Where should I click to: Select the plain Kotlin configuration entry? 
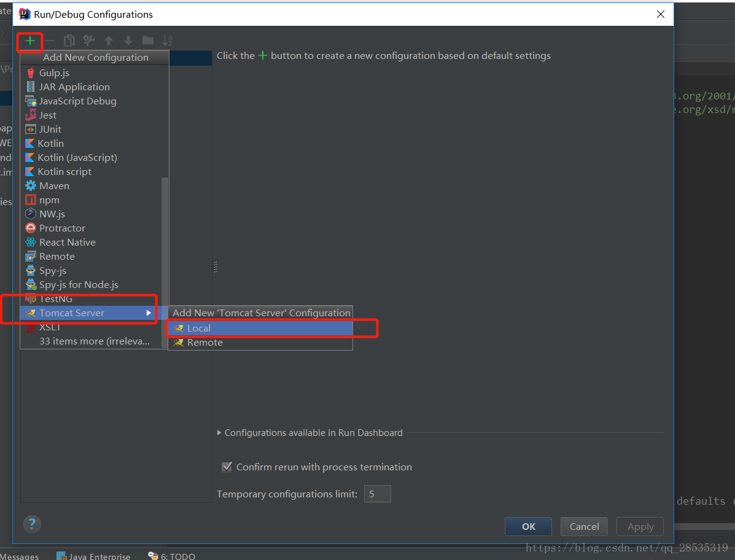click(94, 144)
